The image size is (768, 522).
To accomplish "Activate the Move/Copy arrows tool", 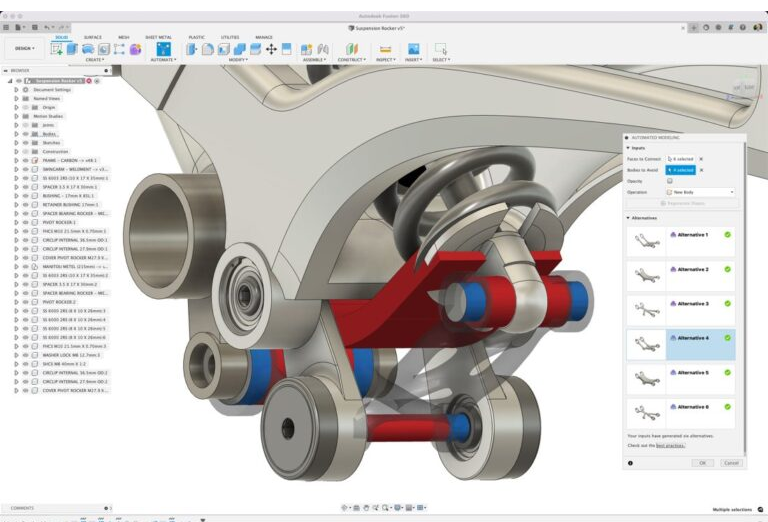I will point(271,49).
